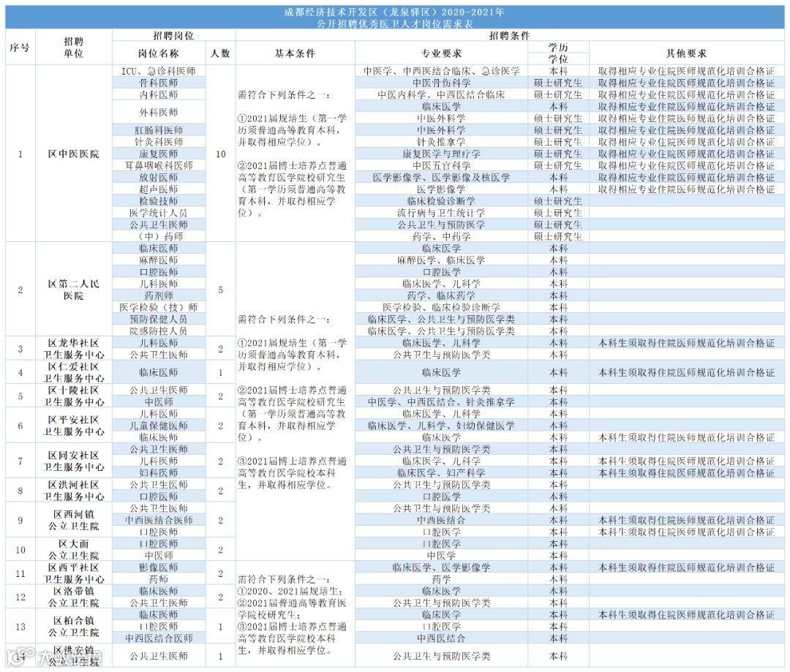Select the 序号 column header
The width and height of the screenshot is (790, 672).
point(20,48)
